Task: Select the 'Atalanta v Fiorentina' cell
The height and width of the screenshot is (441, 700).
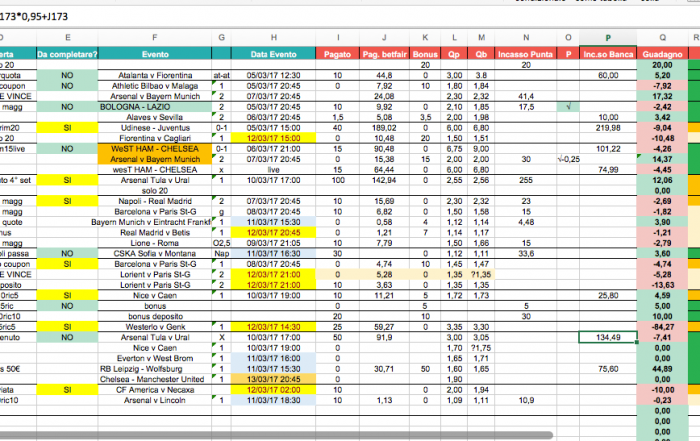Action: click(154, 75)
